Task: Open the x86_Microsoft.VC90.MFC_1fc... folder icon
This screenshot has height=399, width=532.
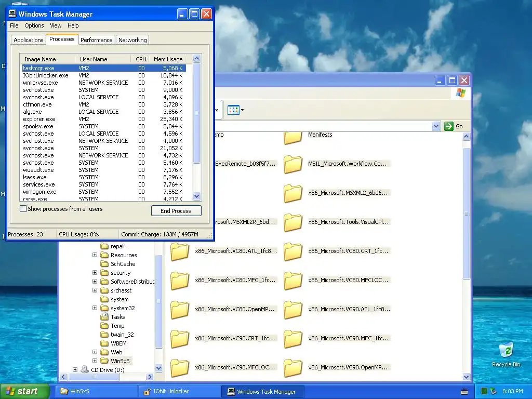Action: (293, 339)
